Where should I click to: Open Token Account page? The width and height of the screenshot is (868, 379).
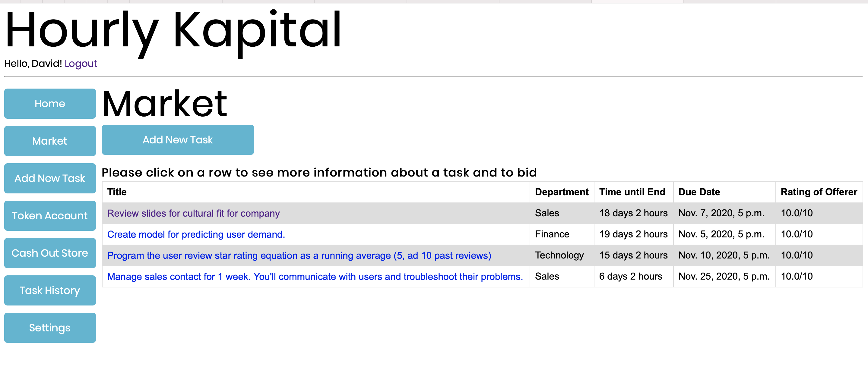pyautogui.click(x=50, y=216)
